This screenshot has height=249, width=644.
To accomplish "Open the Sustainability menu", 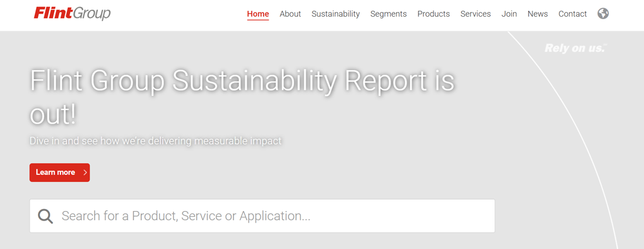I will coord(336,14).
